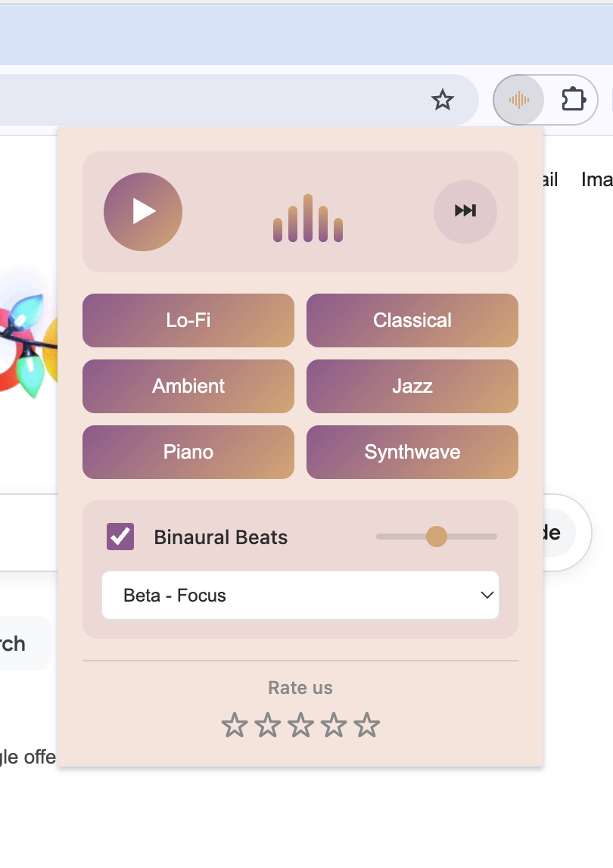Select the Lo-Fi music genre
The height and width of the screenshot is (868, 613).
click(x=188, y=321)
